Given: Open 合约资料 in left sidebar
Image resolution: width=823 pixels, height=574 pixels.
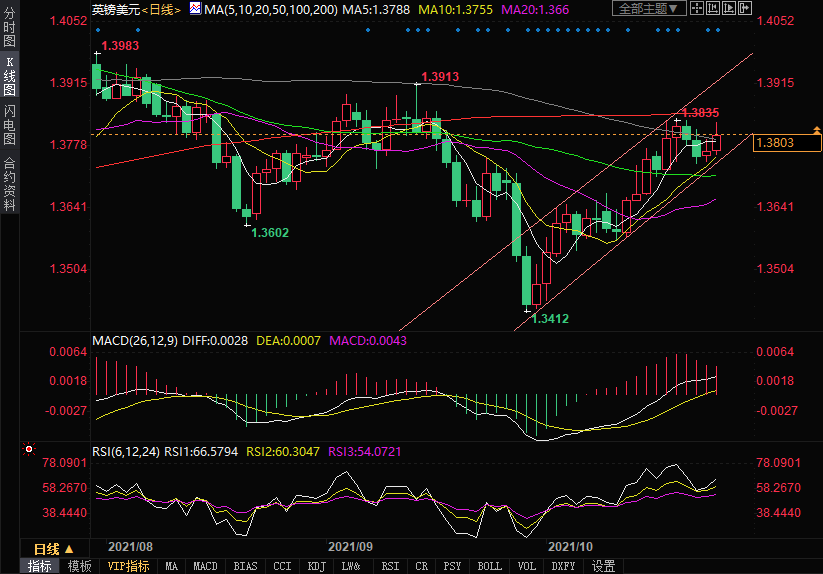Looking at the screenshot, I should pos(9,183).
